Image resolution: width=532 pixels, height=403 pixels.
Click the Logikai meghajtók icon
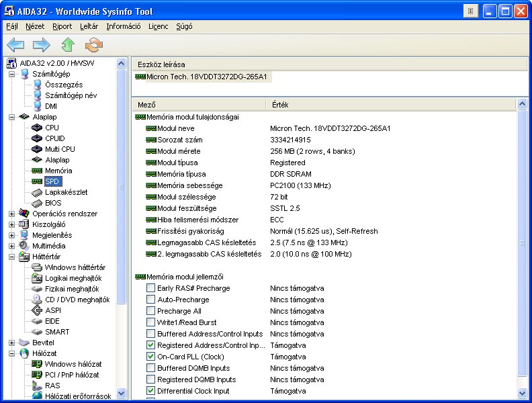coord(37,278)
